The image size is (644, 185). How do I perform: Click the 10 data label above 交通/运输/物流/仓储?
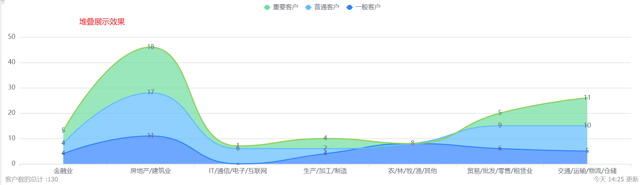(587, 125)
